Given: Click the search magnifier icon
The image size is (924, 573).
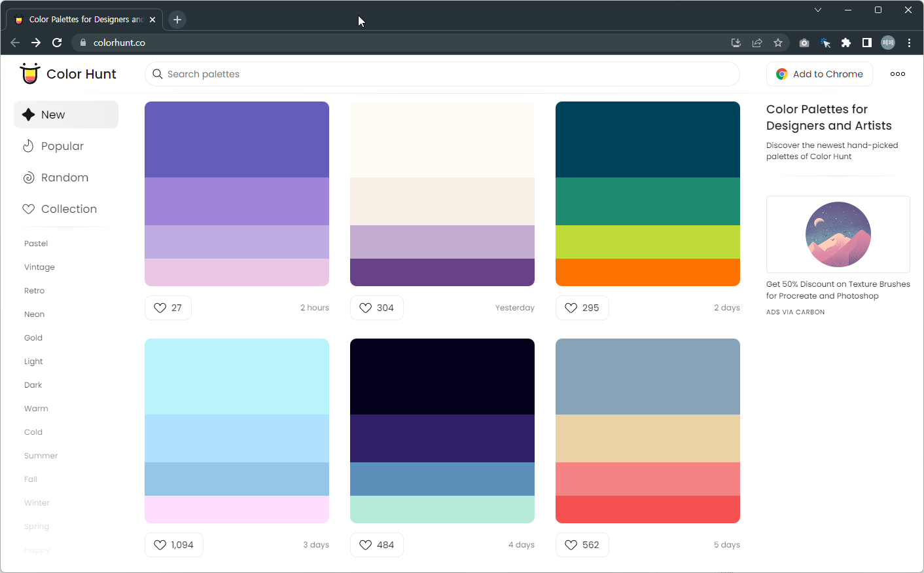Looking at the screenshot, I should click(x=157, y=74).
